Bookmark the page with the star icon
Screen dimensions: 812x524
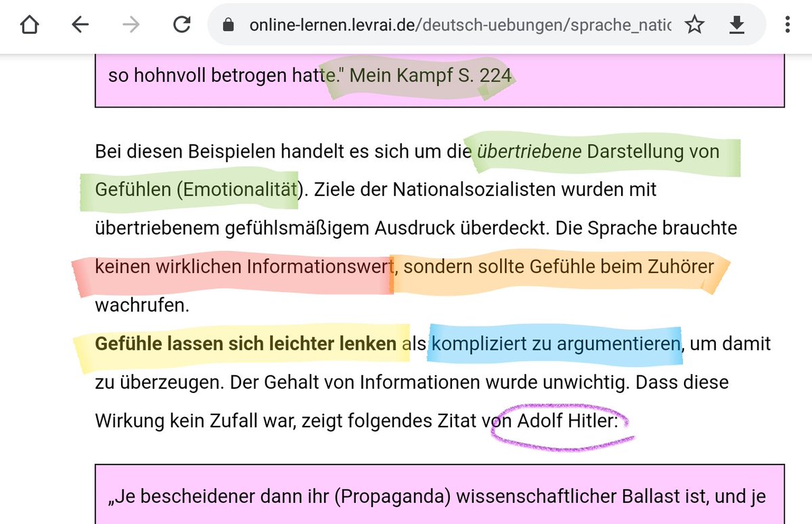(x=694, y=26)
